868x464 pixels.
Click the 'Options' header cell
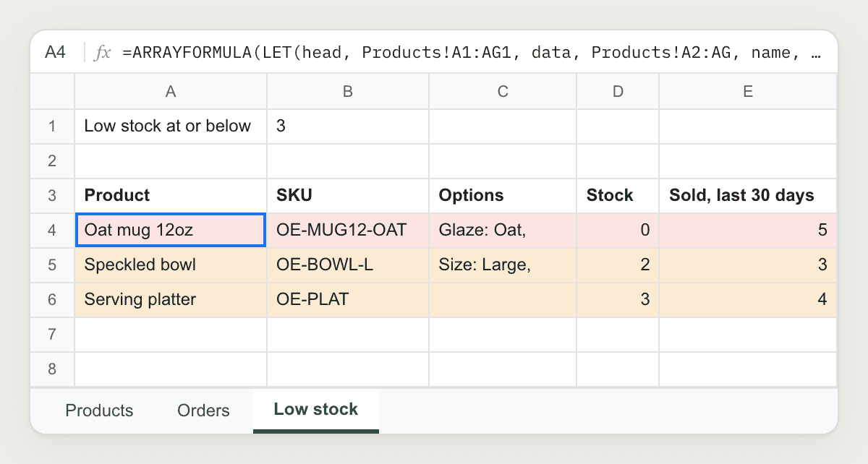point(503,196)
